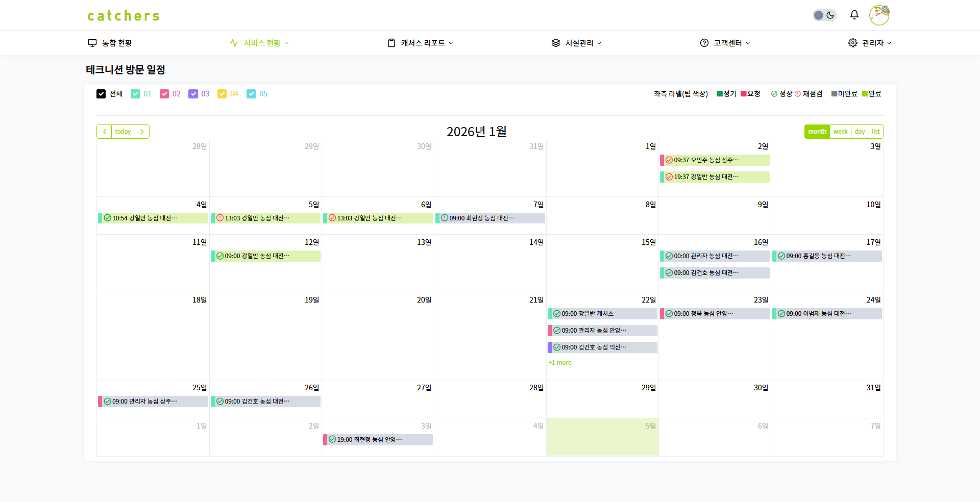This screenshot has width=980, height=502.
Task: Open the 09:37 오민주 event on 2일
Action: point(715,160)
